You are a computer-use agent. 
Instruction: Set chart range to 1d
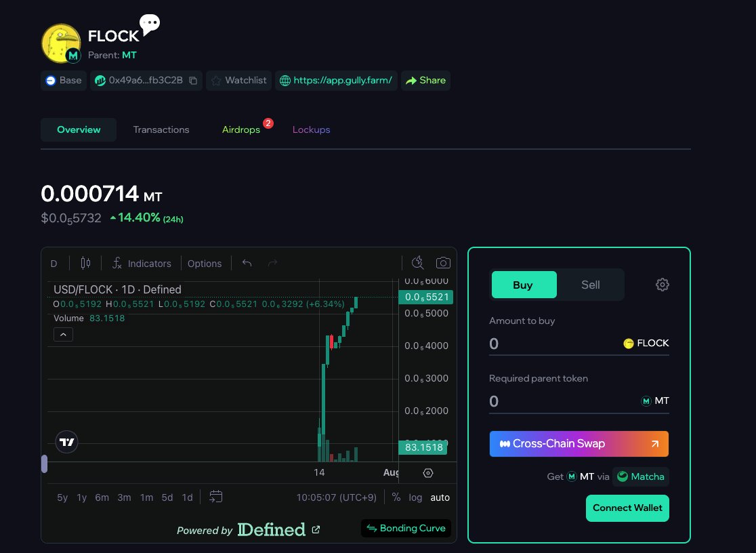click(187, 497)
